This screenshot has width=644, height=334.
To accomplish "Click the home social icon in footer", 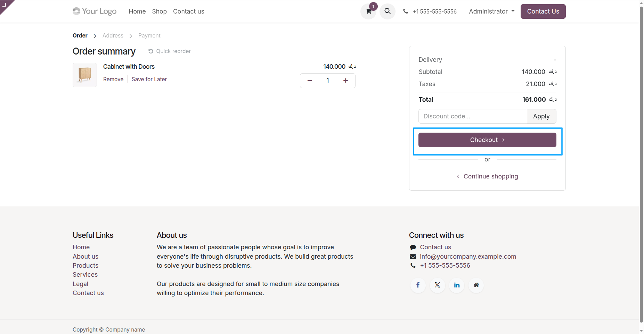I will point(476,285).
